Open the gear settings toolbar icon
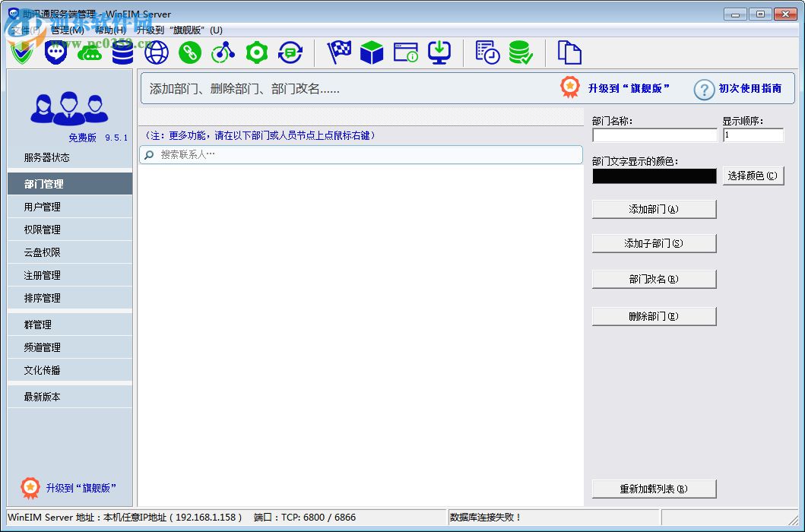This screenshot has height=532, width=805. [x=256, y=52]
